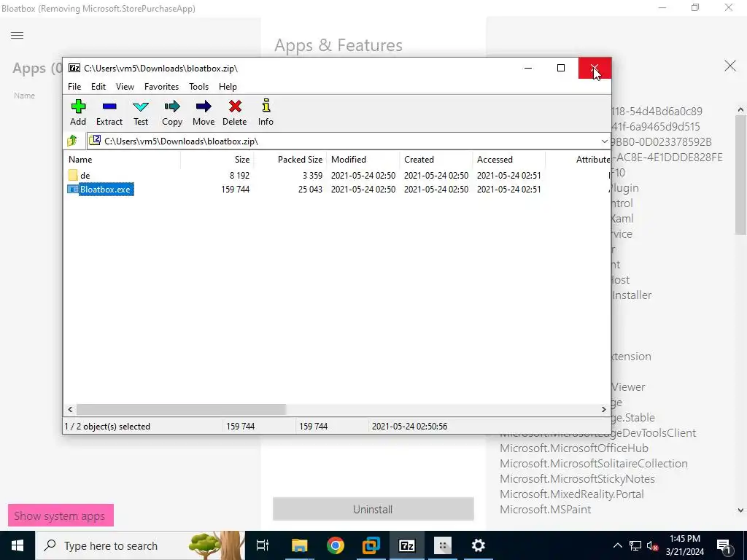Open the taskbar clock and date
The image size is (747, 560).
(x=684, y=545)
